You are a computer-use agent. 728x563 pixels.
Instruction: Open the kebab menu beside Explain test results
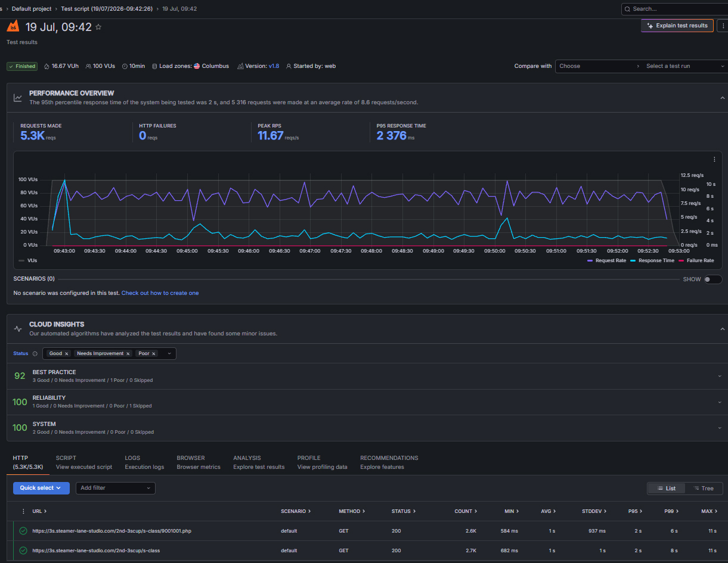pyautogui.click(x=722, y=26)
